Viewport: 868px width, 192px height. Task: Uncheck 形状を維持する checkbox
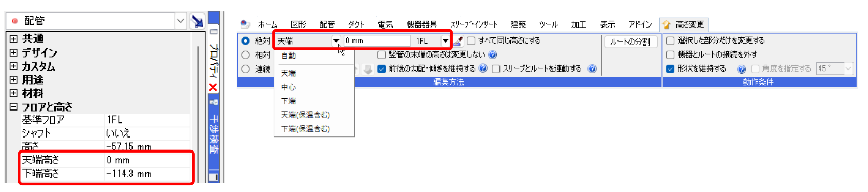click(670, 68)
